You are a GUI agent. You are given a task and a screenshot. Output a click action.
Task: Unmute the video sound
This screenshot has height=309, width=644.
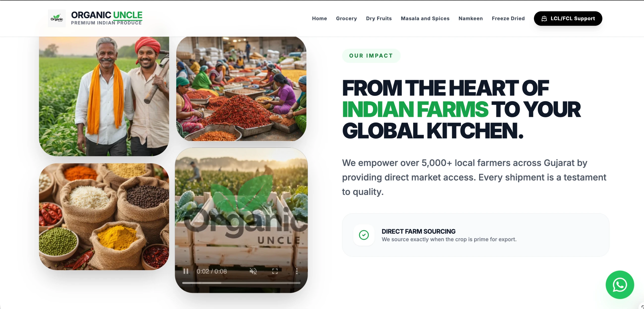click(253, 271)
